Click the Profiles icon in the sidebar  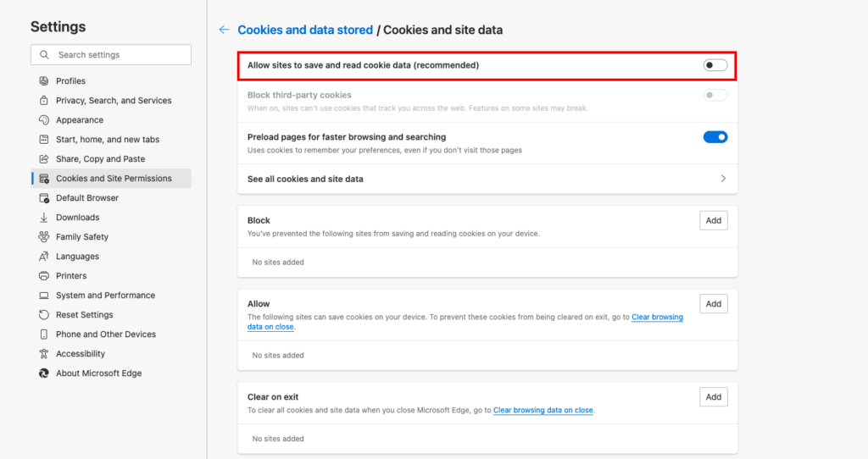pos(44,80)
